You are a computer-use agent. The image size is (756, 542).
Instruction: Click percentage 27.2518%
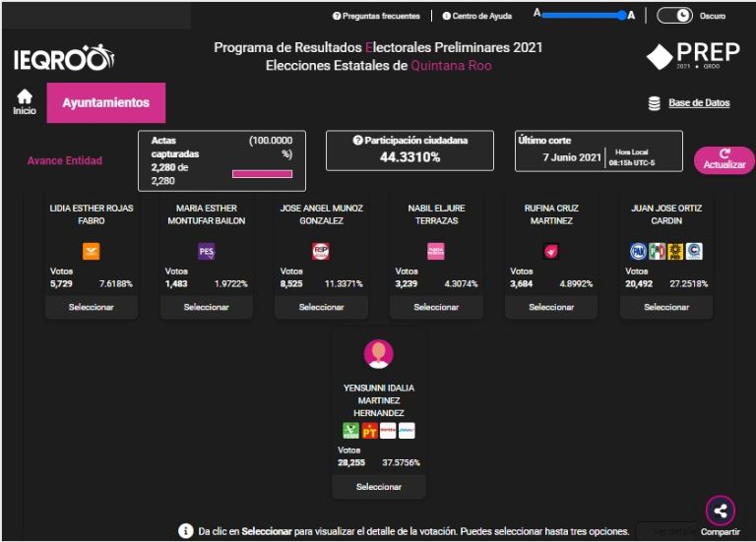point(688,283)
